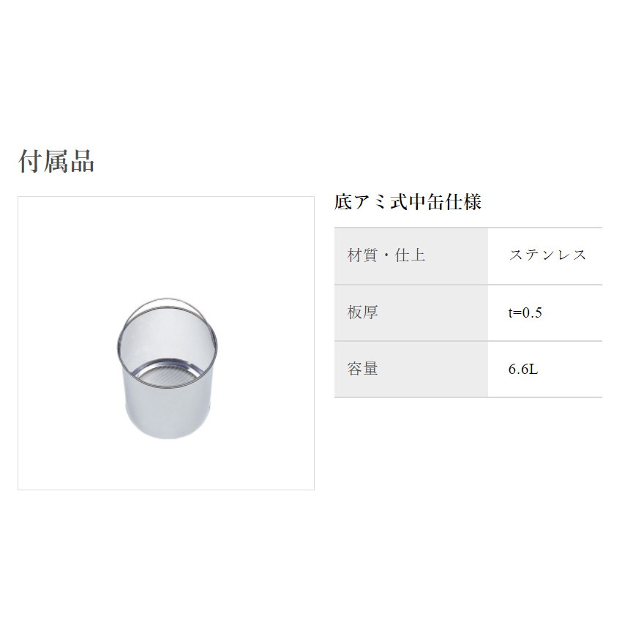Select the 板厚 label cell

click(x=411, y=312)
